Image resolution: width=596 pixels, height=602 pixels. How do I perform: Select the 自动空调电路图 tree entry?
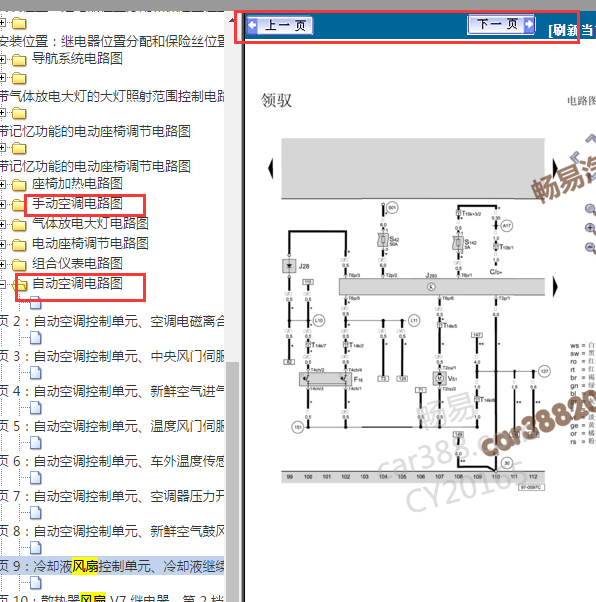click(x=77, y=283)
